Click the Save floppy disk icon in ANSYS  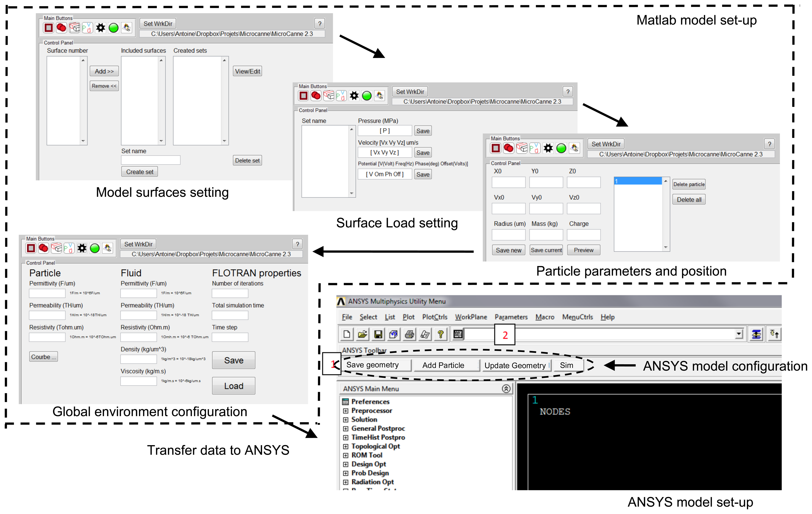click(x=378, y=334)
